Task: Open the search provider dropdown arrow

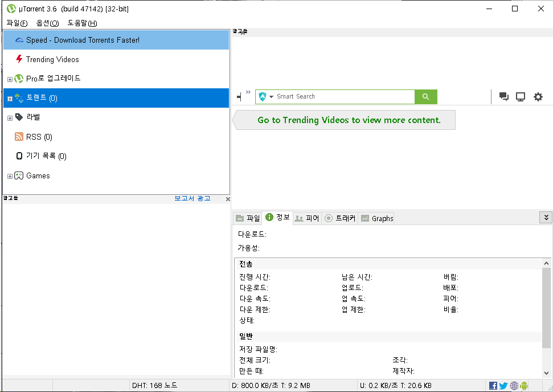Action: tap(271, 97)
